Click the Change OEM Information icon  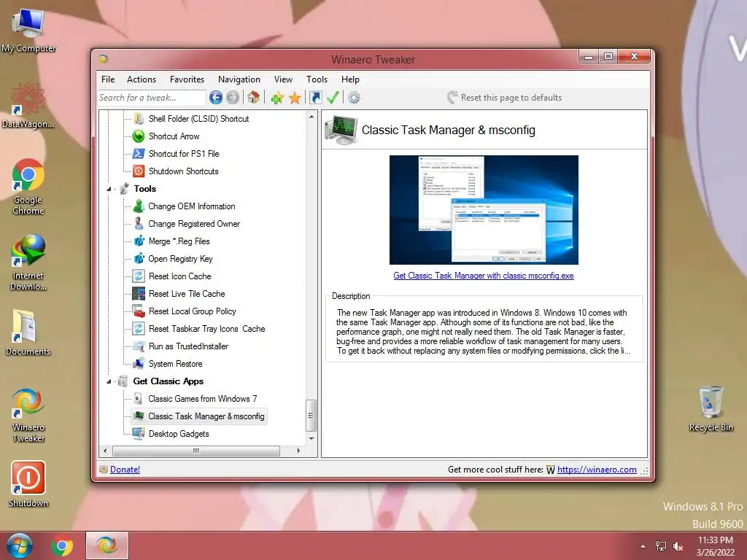[x=139, y=206]
